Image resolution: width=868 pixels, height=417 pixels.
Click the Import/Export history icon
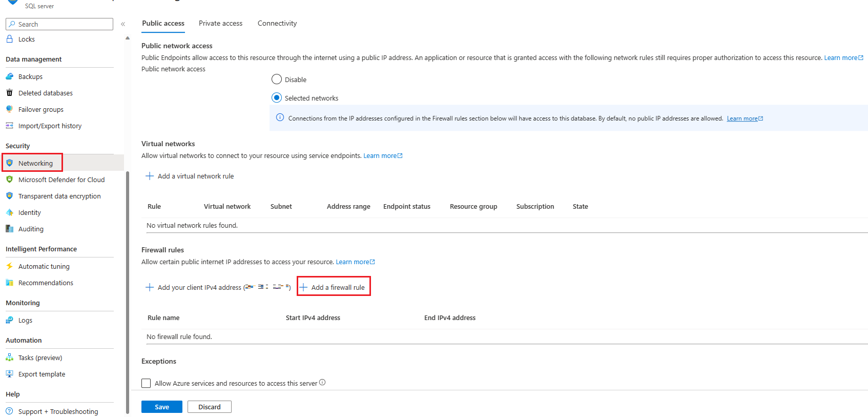9,126
